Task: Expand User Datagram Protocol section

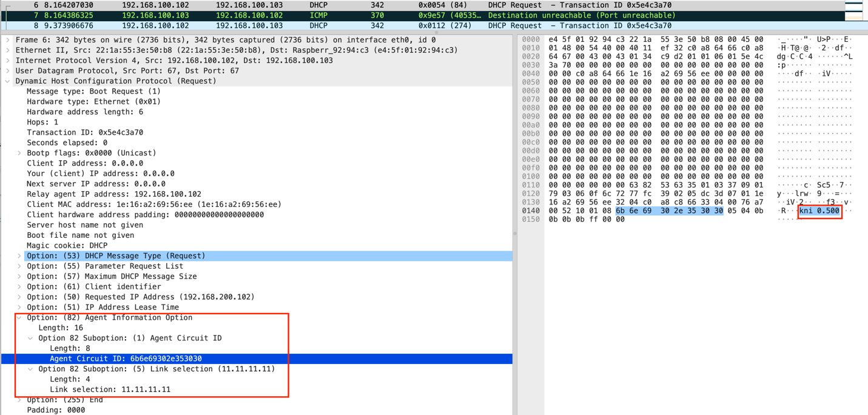Action: pos(8,71)
